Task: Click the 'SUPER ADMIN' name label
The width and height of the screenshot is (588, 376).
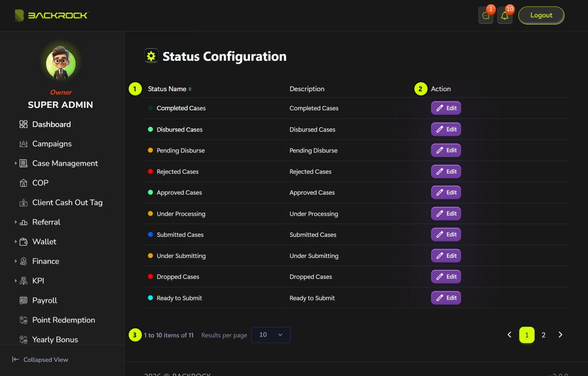Action: [60, 105]
